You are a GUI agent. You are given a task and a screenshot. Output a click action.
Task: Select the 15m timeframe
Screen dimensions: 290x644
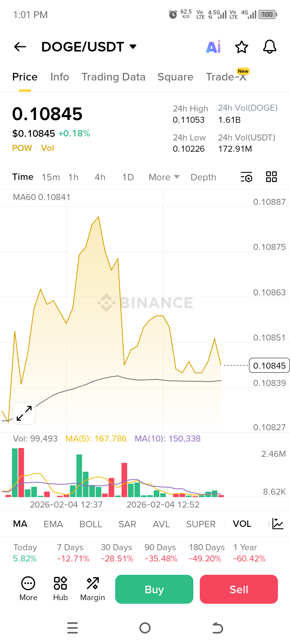[51, 177]
